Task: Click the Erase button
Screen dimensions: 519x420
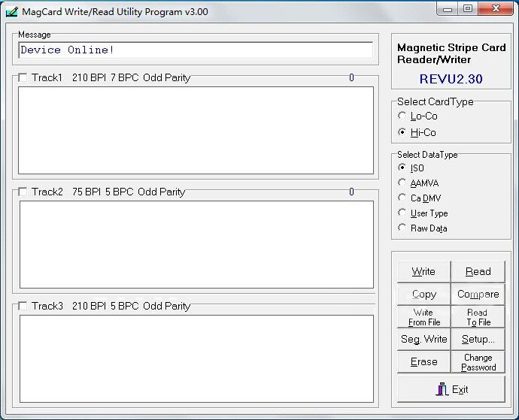Action: [423, 362]
